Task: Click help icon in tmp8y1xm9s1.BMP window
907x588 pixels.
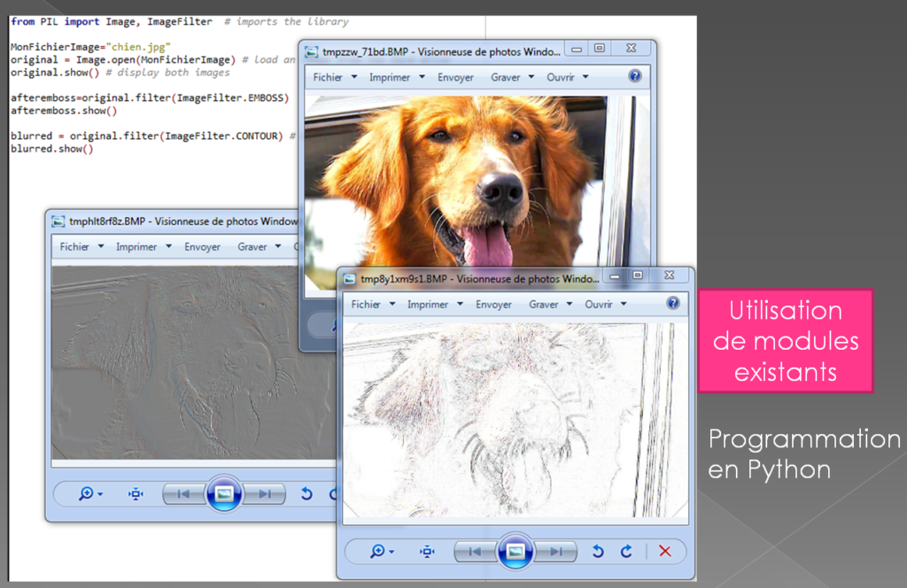Action: 672,304
